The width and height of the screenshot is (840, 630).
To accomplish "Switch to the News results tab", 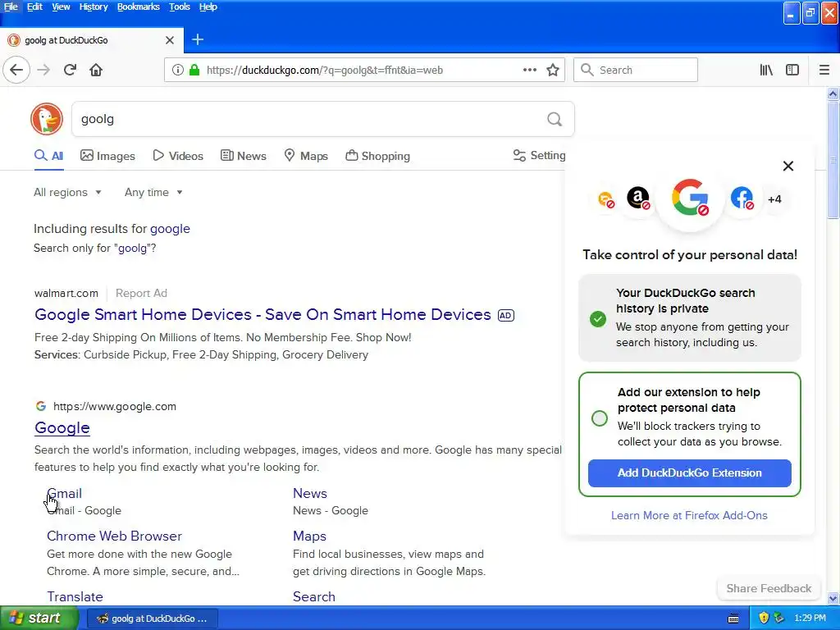I will [243, 156].
